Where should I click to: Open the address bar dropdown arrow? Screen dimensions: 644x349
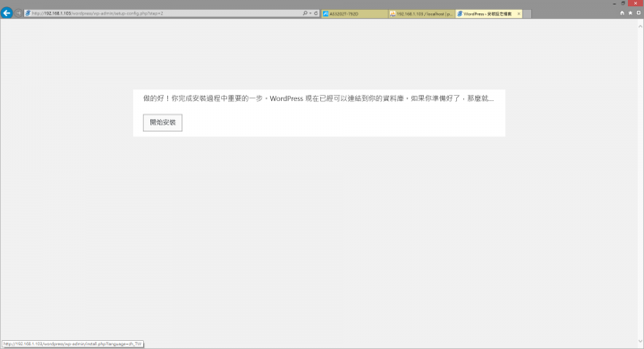click(310, 13)
